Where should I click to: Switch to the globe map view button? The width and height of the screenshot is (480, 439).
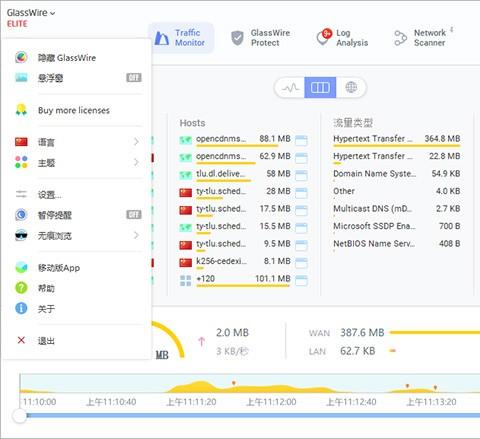point(351,88)
